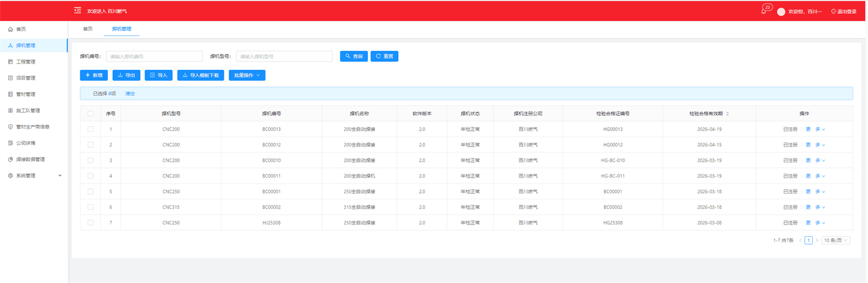Open 项目管理 in the sidebar
Image resolution: width=868 pixels, height=283 pixels.
[34, 78]
